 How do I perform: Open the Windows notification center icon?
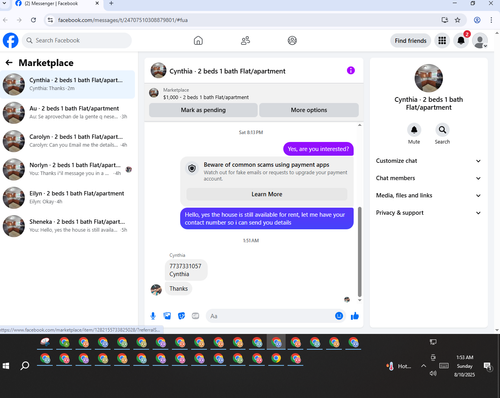488,366
